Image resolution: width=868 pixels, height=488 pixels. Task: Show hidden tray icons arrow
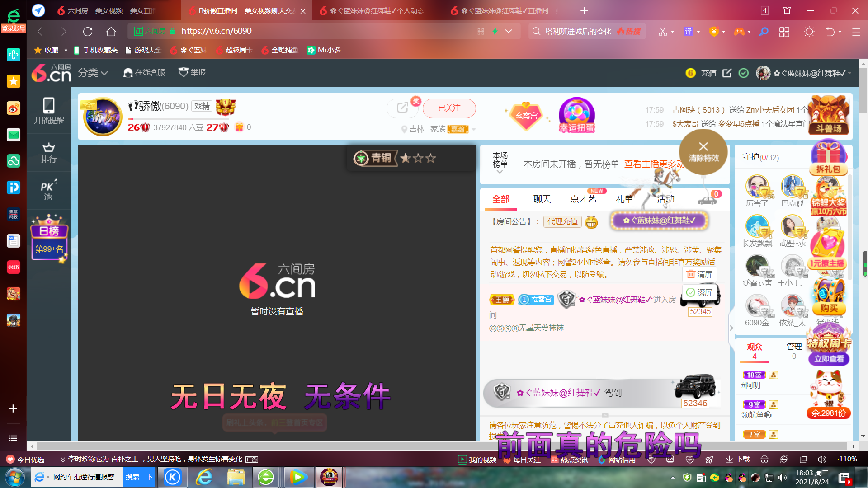(673, 477)
